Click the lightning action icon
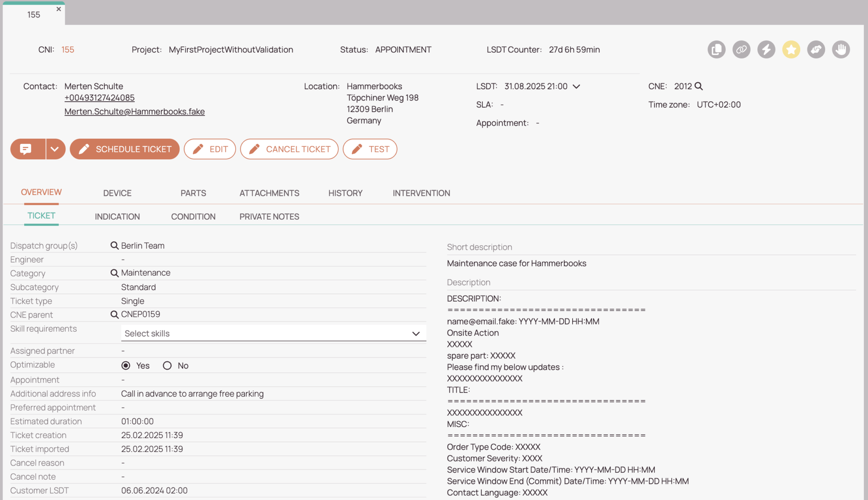This screenshot has width=868, height=500. tap(766, 50)
